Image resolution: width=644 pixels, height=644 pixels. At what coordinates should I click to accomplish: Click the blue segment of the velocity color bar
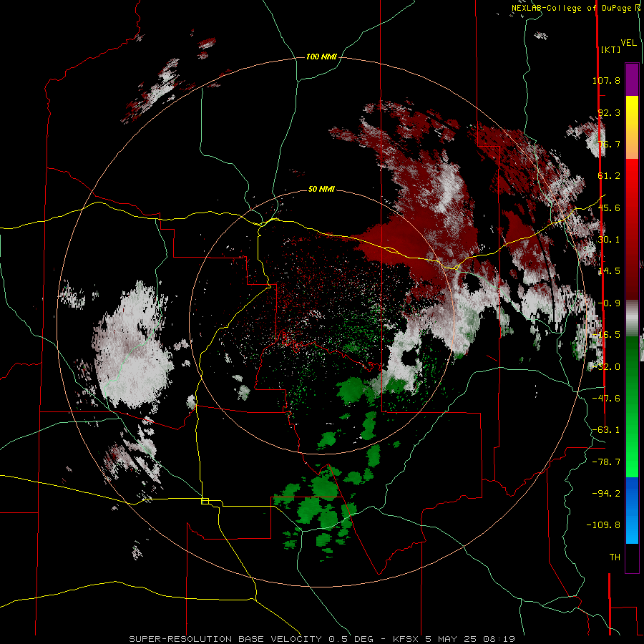pos(632,510)
